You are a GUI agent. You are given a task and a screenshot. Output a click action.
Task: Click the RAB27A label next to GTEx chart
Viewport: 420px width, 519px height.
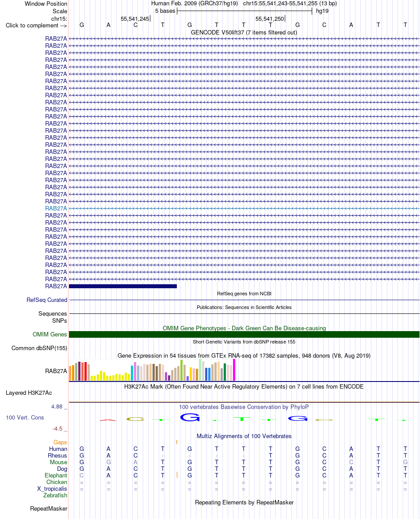point(56,371)
